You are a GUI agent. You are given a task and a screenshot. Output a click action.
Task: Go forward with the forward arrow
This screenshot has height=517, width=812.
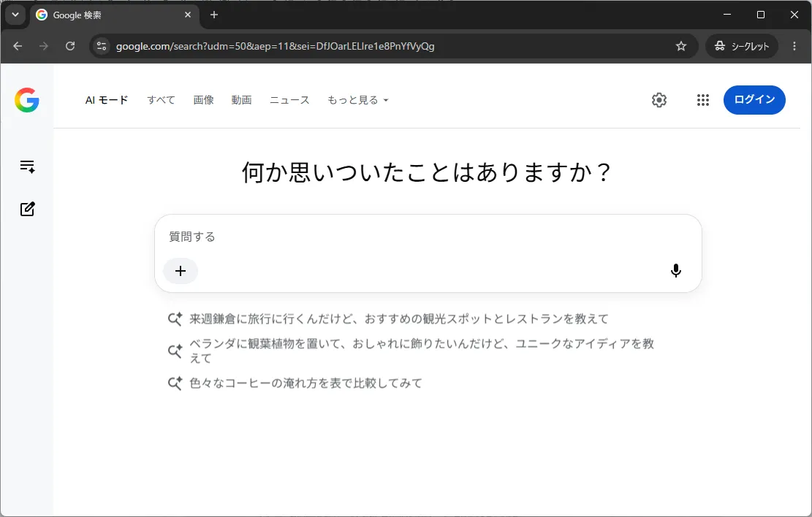point(44,46)
